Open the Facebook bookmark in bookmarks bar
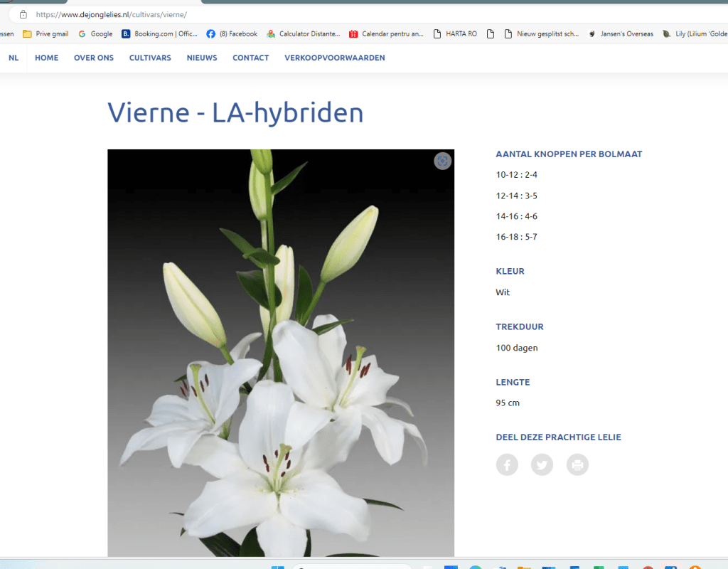Screen dimensions: 728x569 tap(232, 33)
